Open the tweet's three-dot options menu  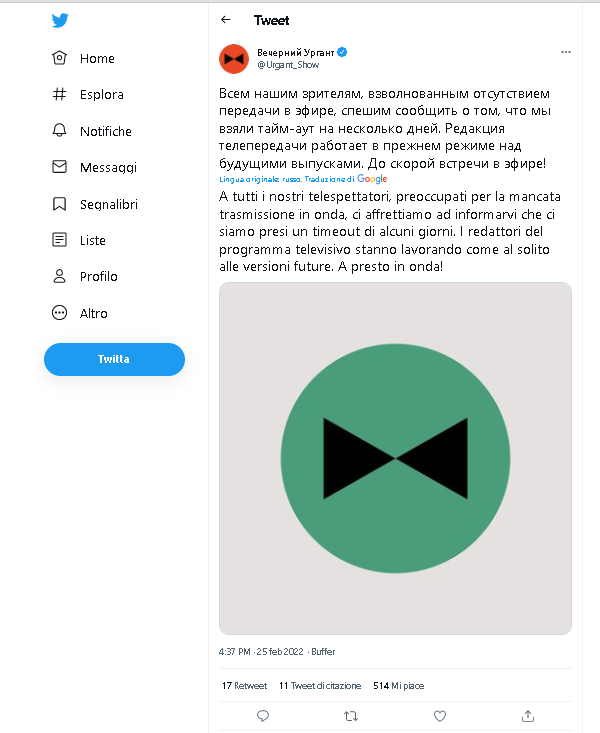(566, 52)
